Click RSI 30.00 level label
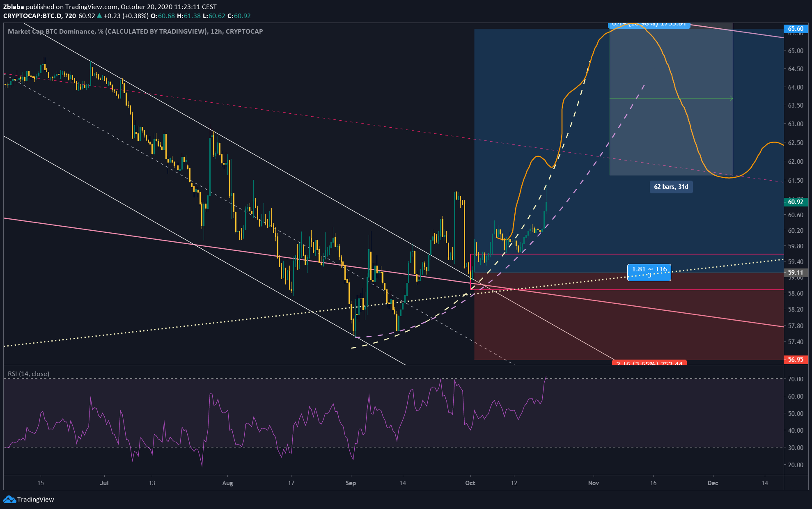The width and height of the screenshot is (812, 509). [796, 447]
